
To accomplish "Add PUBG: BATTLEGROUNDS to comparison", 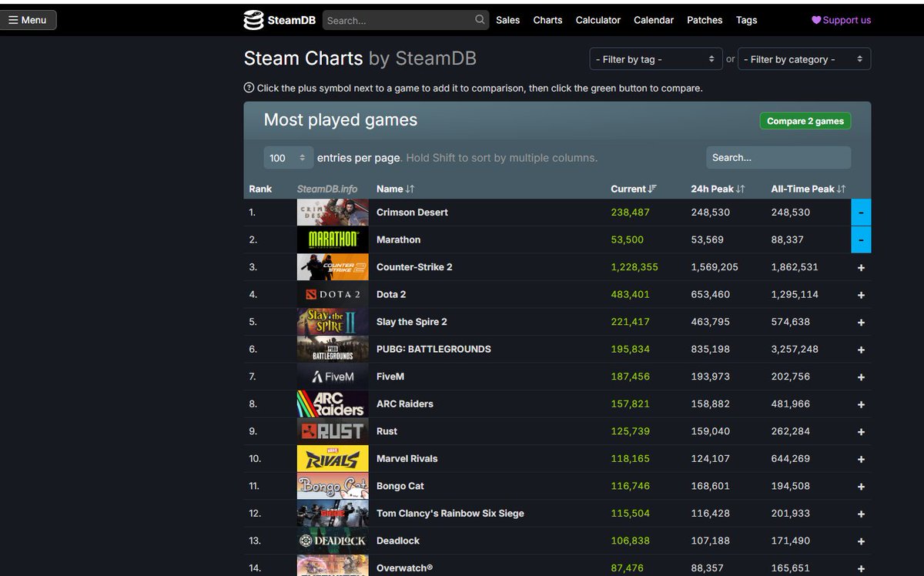I will [x=861, y=350].
